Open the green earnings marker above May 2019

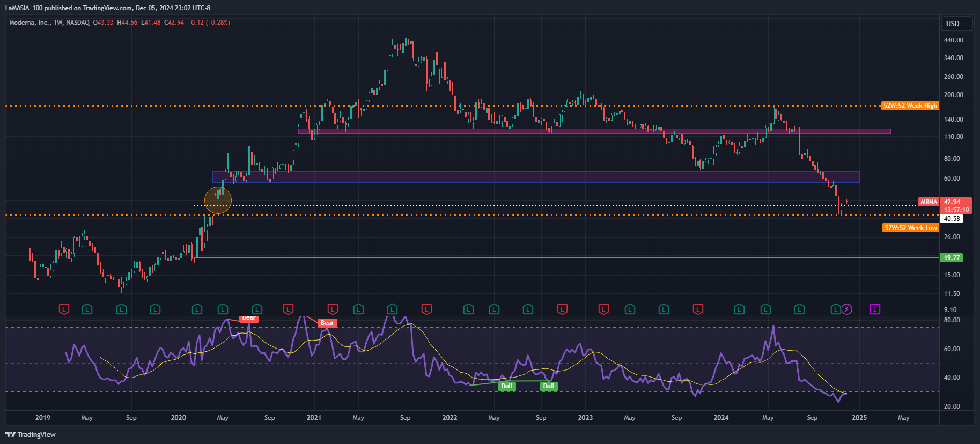point(87,309)
